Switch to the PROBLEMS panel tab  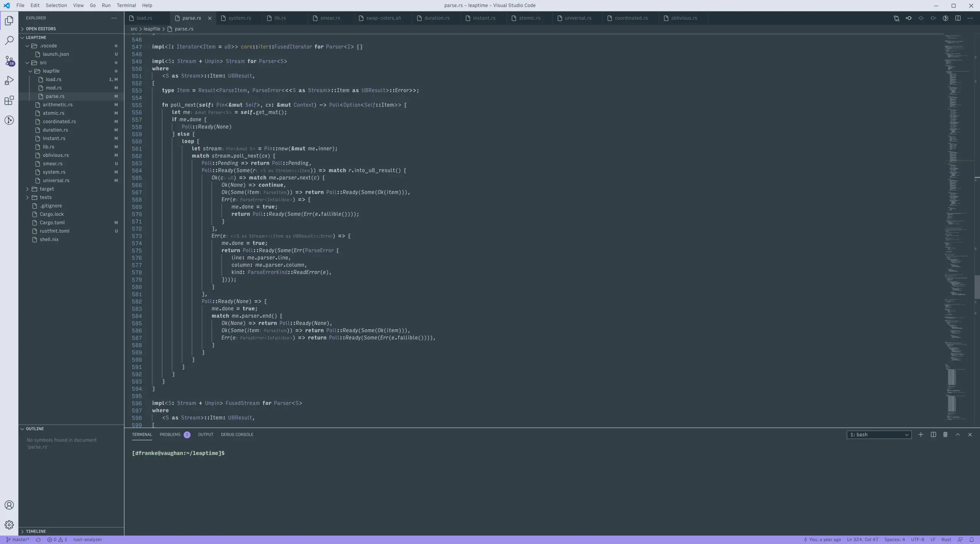point(175,435)
